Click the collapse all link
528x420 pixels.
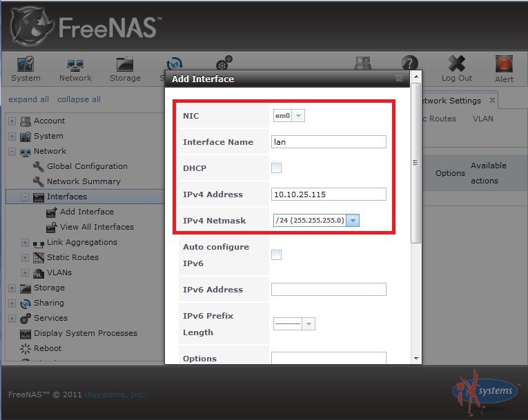[79, 99]
